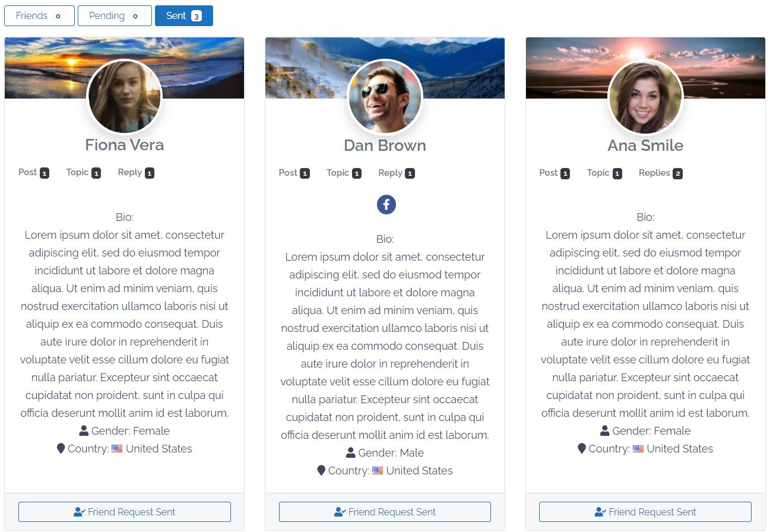
Task: Click Dan Brown's Topic count badge
Action: coord(357,173)
